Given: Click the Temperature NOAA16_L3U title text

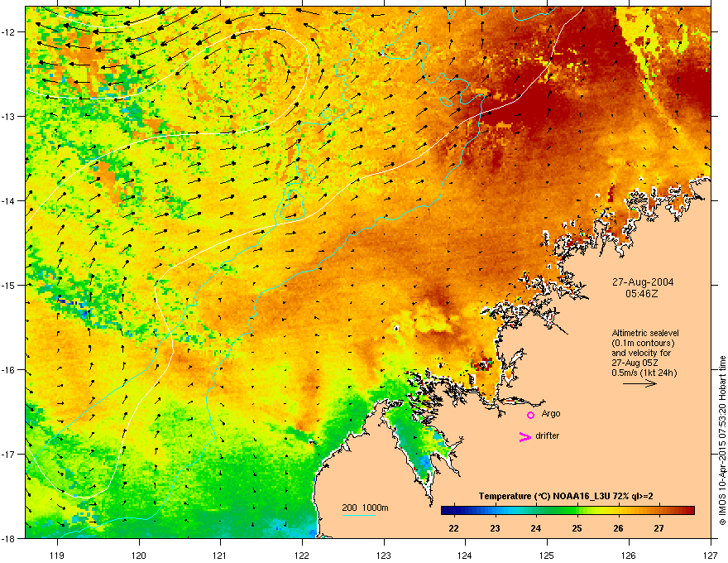Looking at the screenshot, I should pyautogui.click(x=566, y=496).
